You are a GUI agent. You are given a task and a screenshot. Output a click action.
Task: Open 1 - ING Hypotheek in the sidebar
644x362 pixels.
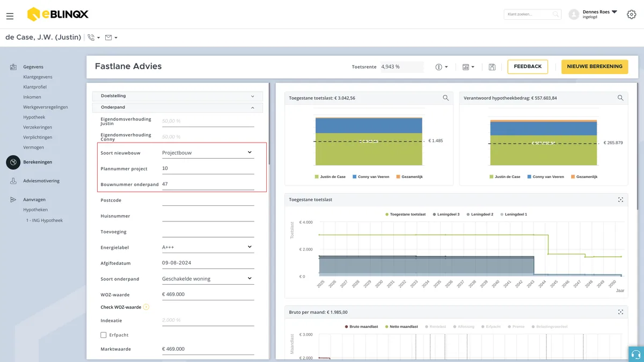(x=45, y=220)
